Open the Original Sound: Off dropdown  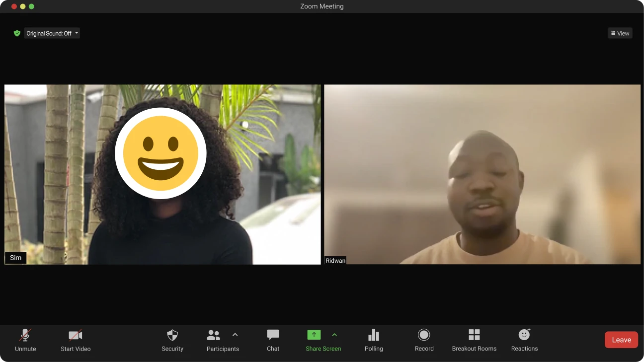[52, 33]
